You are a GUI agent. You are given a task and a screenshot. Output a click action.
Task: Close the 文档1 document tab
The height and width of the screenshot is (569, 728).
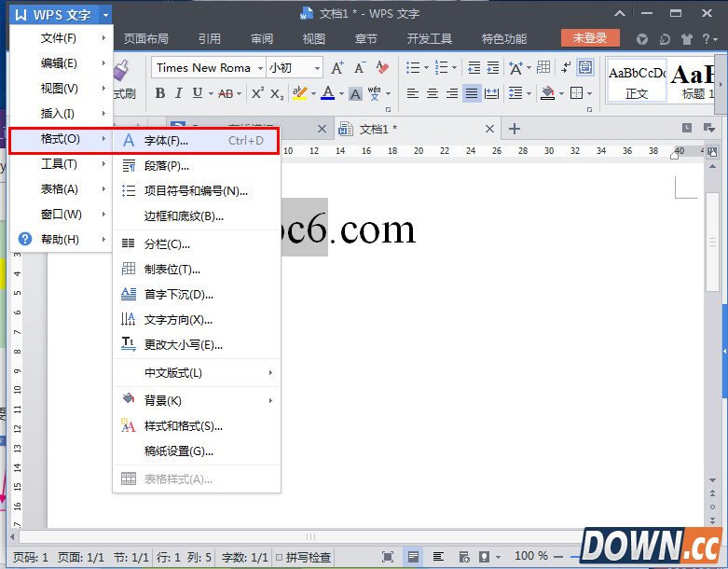(489, 129)
